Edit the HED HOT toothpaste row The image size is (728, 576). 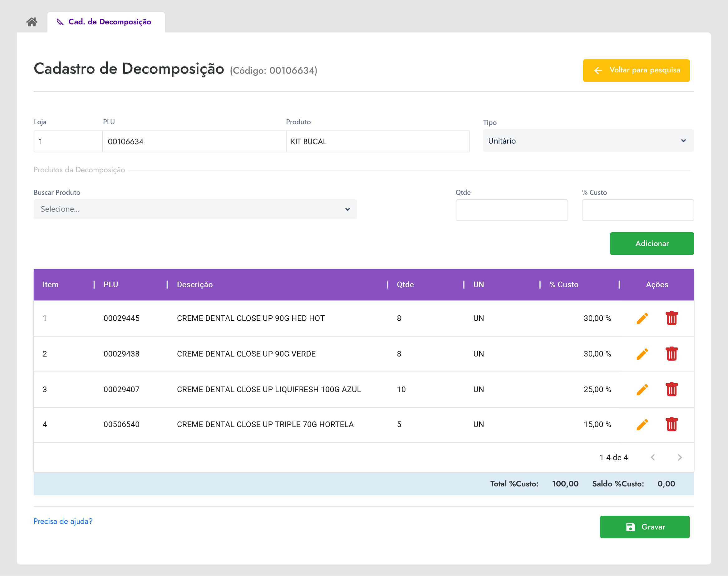(642, 318)
